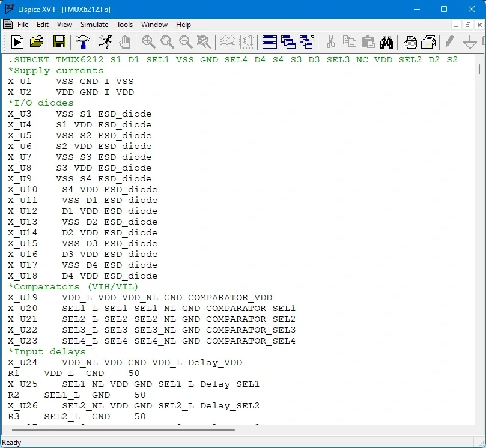Minimize the inner TMUX6212.lib document window
Viewport: 486px width, 448px height.
point(455,25)
